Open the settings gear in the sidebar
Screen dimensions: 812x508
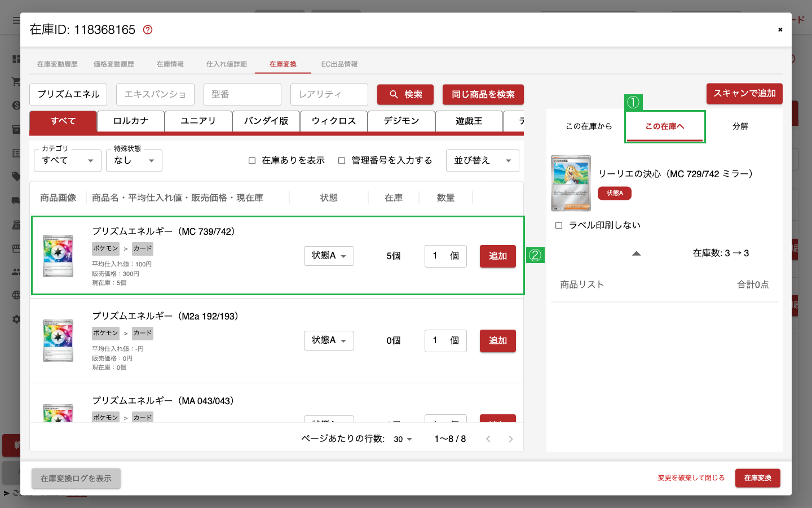16,319
